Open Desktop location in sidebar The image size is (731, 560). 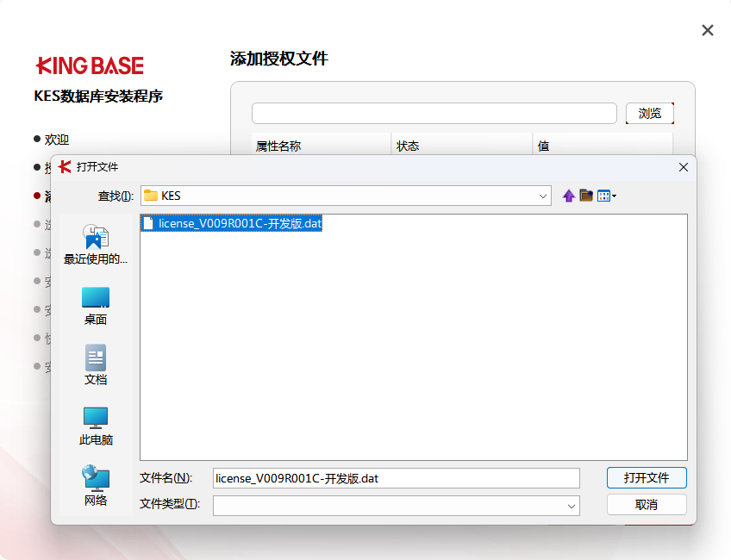tap(96, 306)
